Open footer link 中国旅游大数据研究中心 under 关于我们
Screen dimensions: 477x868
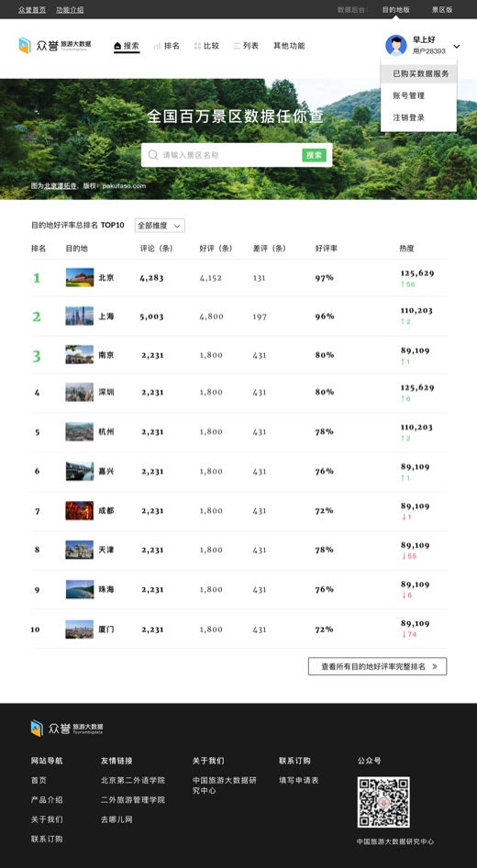tap(225, 785)
